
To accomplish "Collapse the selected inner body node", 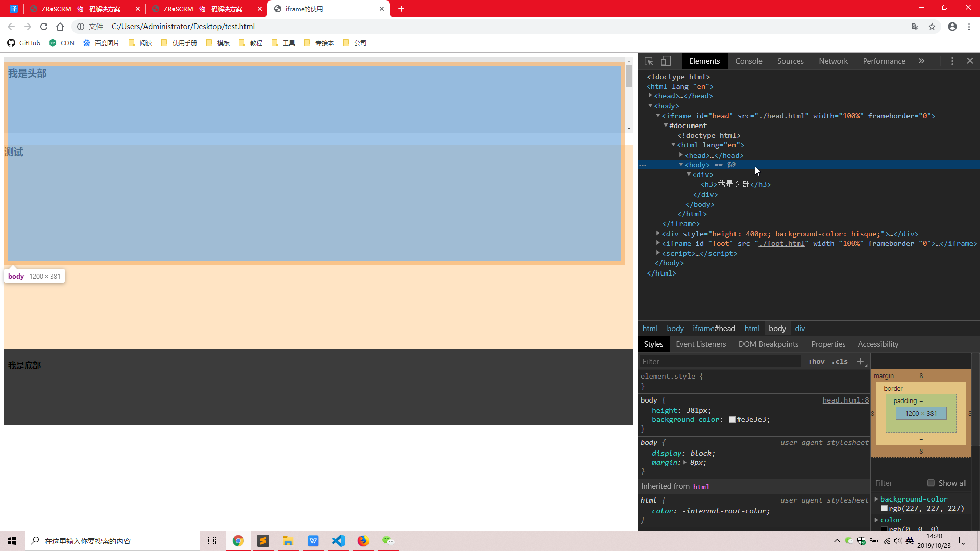I will [x=681, y=165].
